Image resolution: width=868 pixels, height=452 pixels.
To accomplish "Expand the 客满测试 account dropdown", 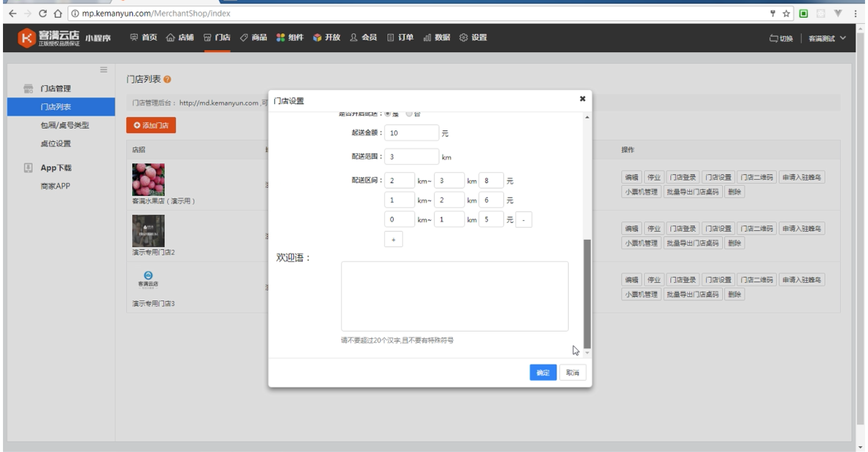I will [827, 39].
